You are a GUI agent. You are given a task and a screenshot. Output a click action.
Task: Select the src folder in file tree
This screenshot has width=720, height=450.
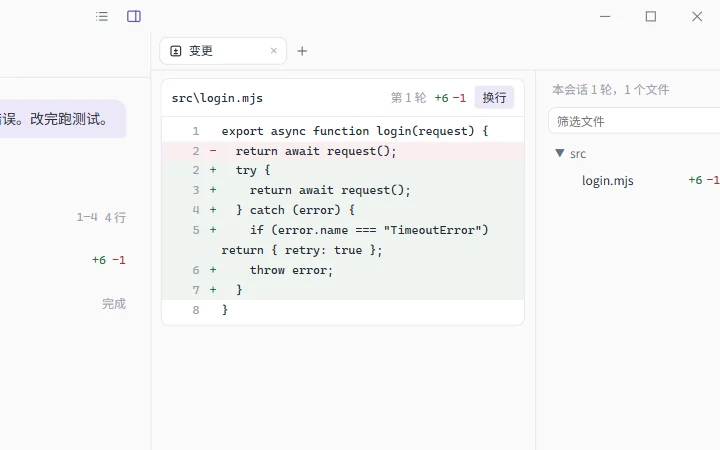tap(578, 154)
